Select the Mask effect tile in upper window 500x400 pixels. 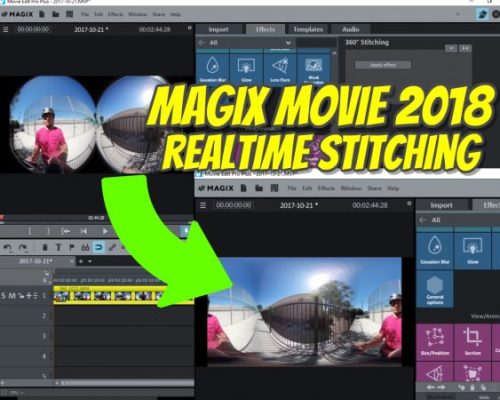click(314, 68)
